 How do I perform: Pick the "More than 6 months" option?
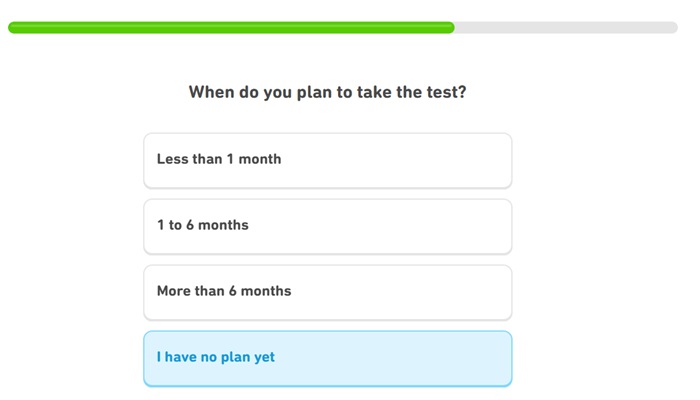327,292
